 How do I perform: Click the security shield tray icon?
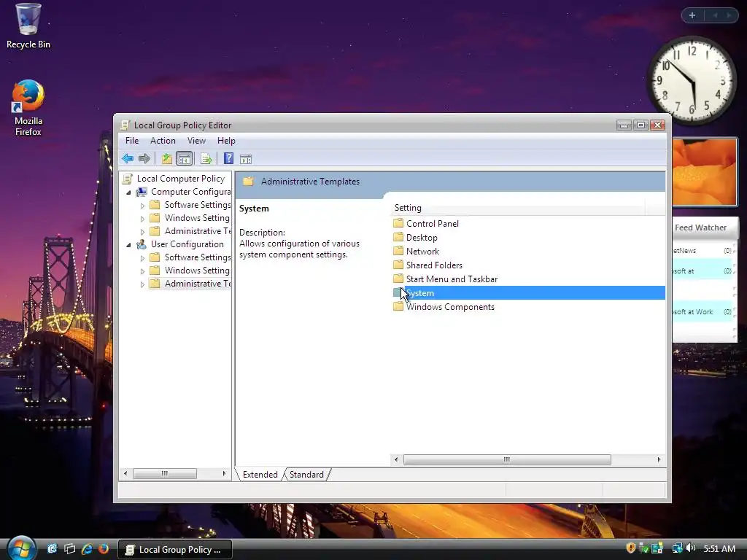click(x=631, y=548)
